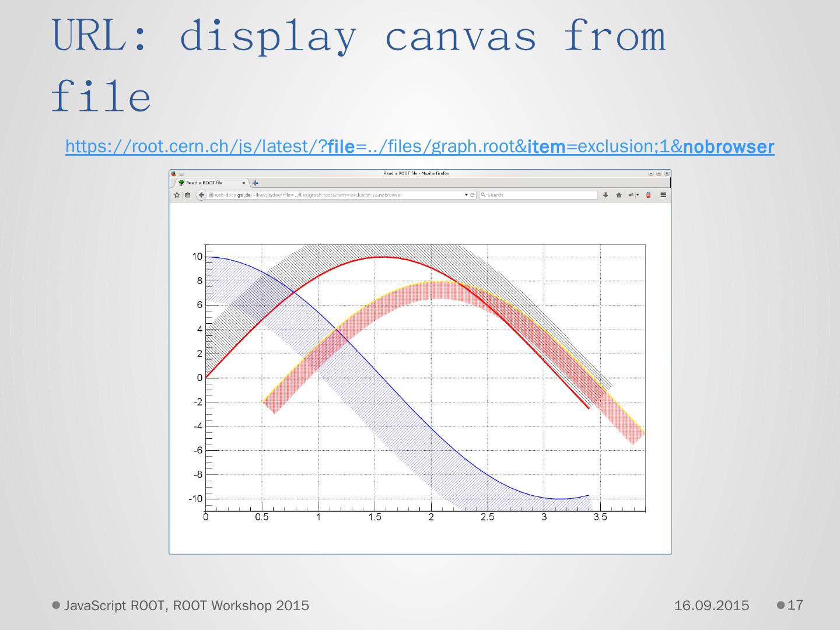Click the window button beside Firefox logo
The height and width of the screenshot is (630, 840).
tap(181, 173)
